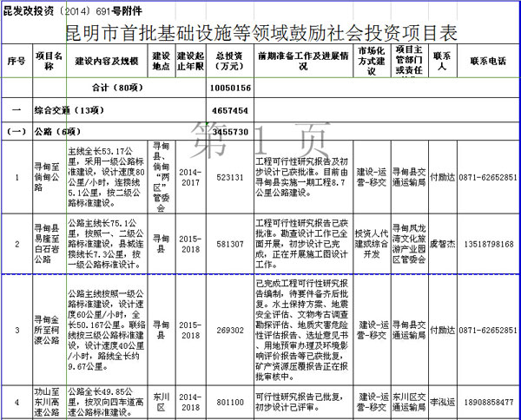Select investment amount 269302 cell
This screenshot has height=420, width=521.
[x=230, y=331]
